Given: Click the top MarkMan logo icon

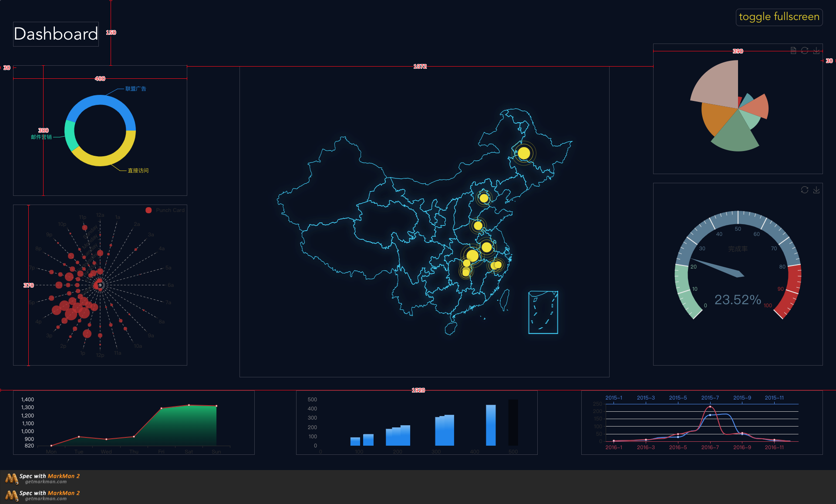Looking at the screenshot, I should coord(11,479).
